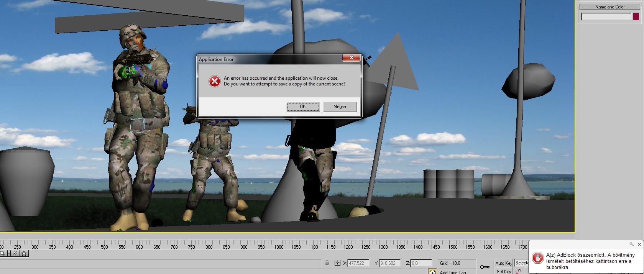This screenshot has height=274, width=644.
Task: Click the Grid = 10,0 status text
Action: tap(450, 263)
